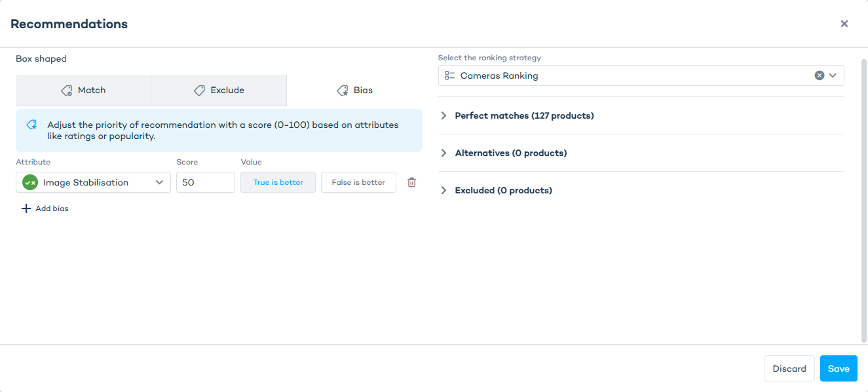Select 'False is better' value option

(358, 182)
